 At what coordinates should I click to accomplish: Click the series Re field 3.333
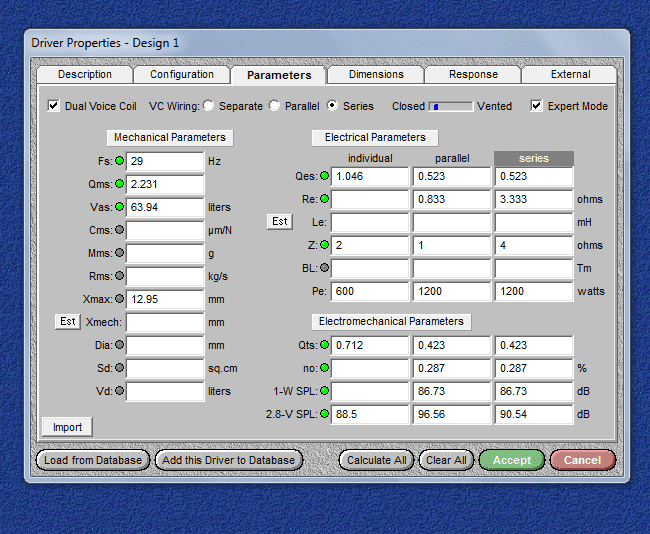click(x=534, y=199)
